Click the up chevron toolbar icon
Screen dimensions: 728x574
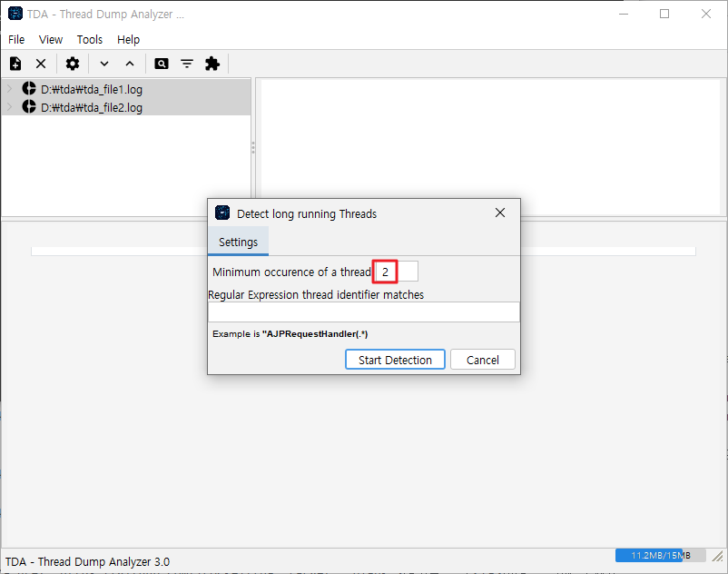[x=130, y=64]
